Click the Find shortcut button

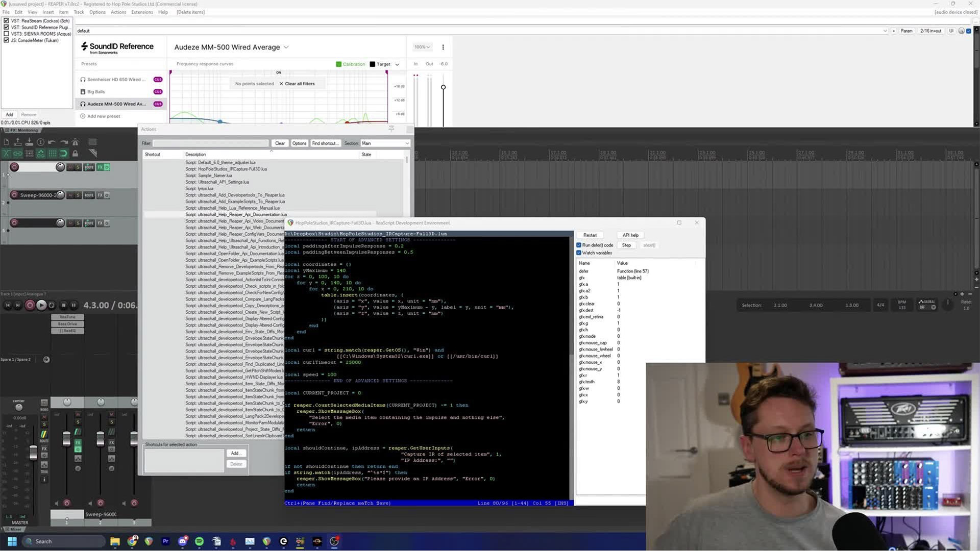pos(324,143)
